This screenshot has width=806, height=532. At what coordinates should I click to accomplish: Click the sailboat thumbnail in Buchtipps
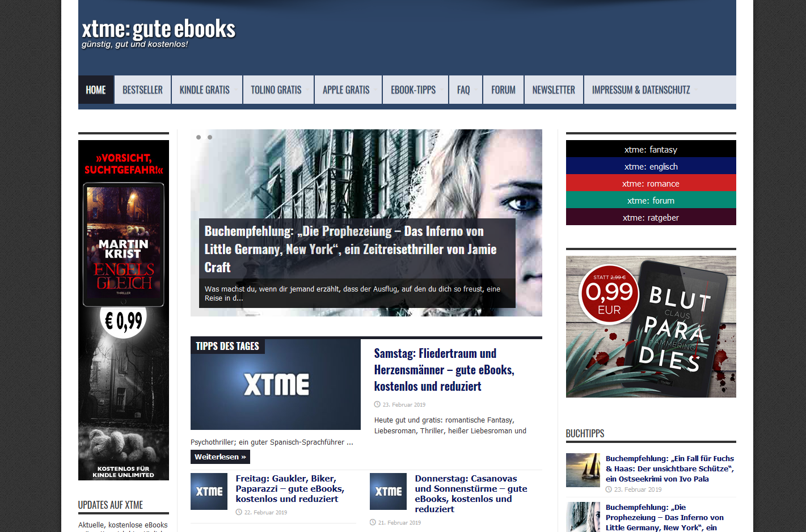(x=583, y=470)
